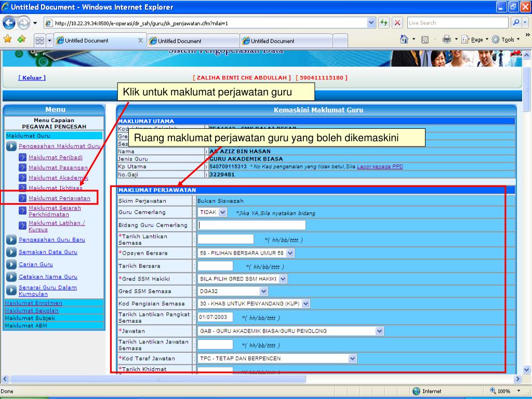The height and width of the screenshot is (399, 532).
Task: Click arrow icon beside Cetakan Nama Guru
Action: pos(11,277)
